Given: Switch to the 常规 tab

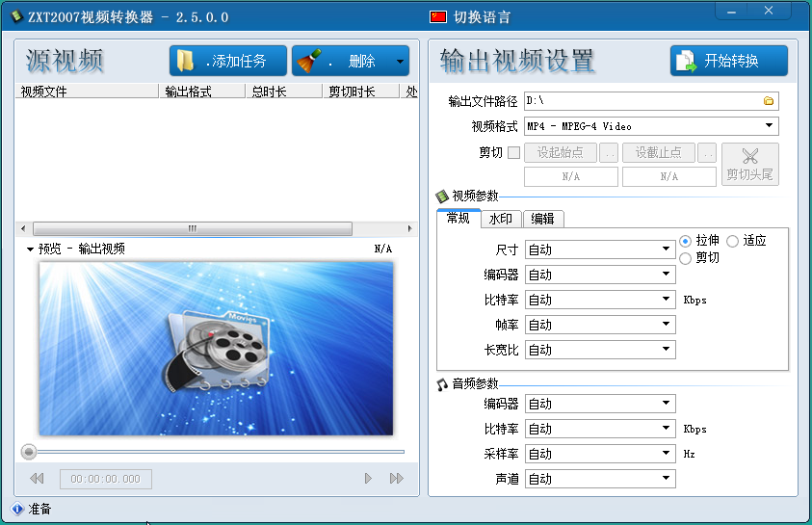Looking at the screenshot, I should pyautogui.click(x=458, y=218).
